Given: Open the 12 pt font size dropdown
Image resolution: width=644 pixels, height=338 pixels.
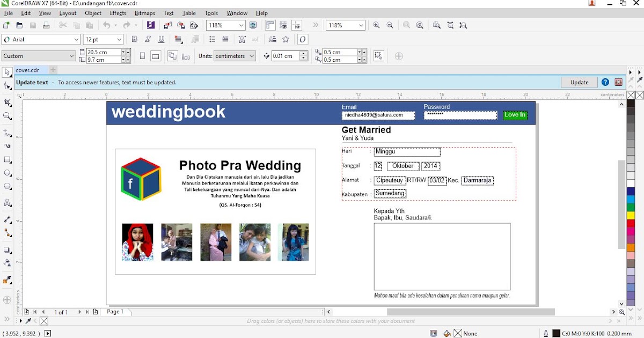Looking at the screenshot, I should point(119,40).
